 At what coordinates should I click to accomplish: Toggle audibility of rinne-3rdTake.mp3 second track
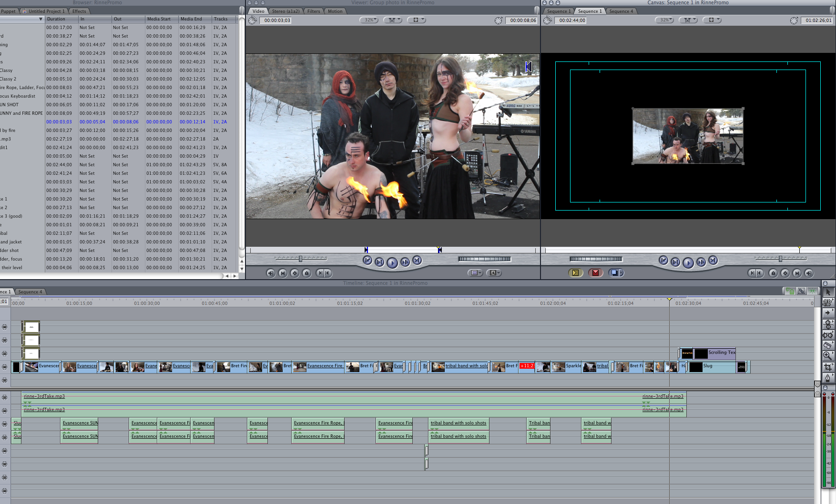[x=5, y=411]
